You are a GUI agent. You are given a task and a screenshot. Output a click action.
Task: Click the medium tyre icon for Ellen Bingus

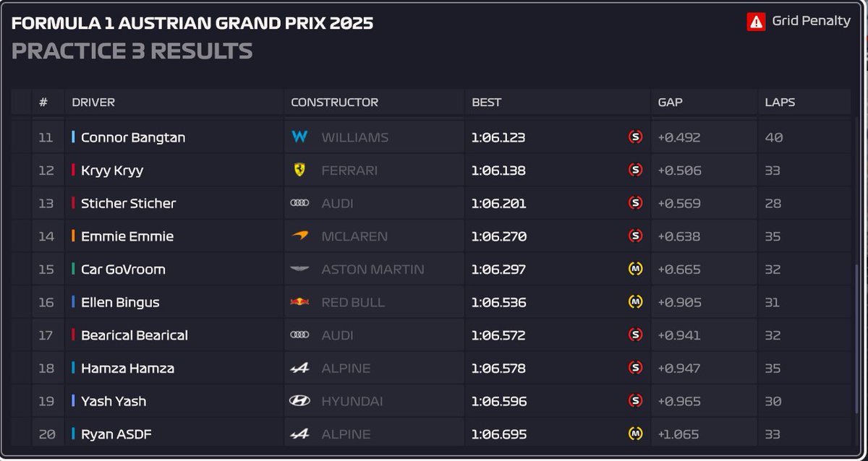636,302
